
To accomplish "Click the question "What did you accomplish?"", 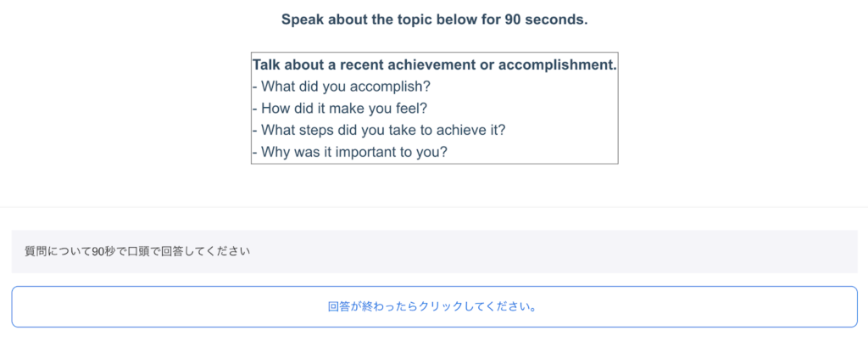I will [x=342, y=86].
